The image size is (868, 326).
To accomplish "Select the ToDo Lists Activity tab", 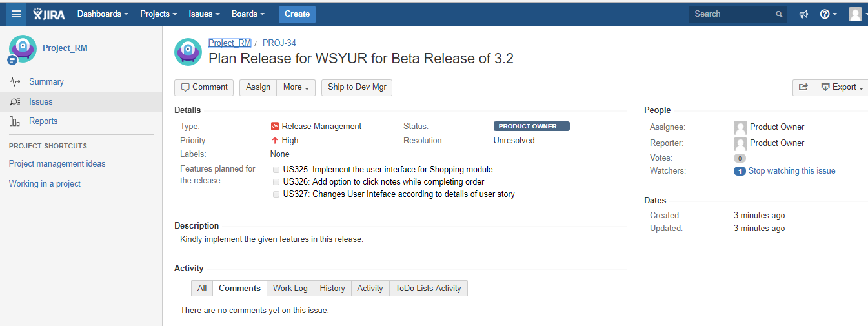I will (428, 288).
